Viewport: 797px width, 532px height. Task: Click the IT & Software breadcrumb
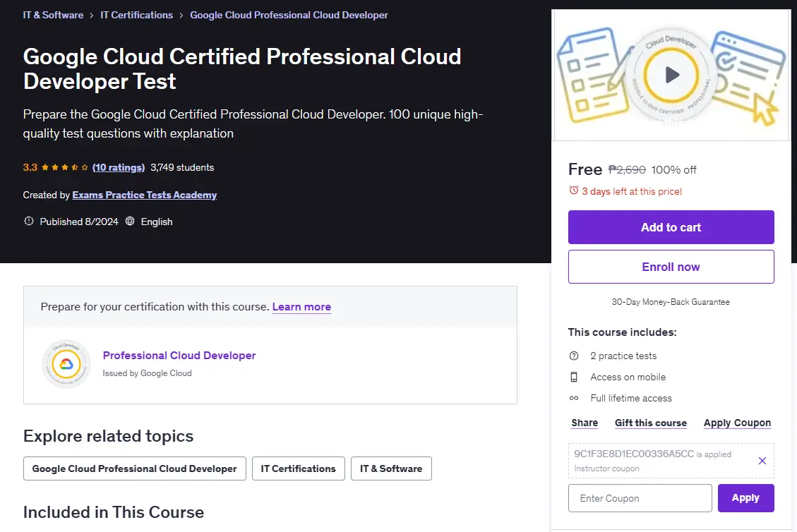click(53, 16)
